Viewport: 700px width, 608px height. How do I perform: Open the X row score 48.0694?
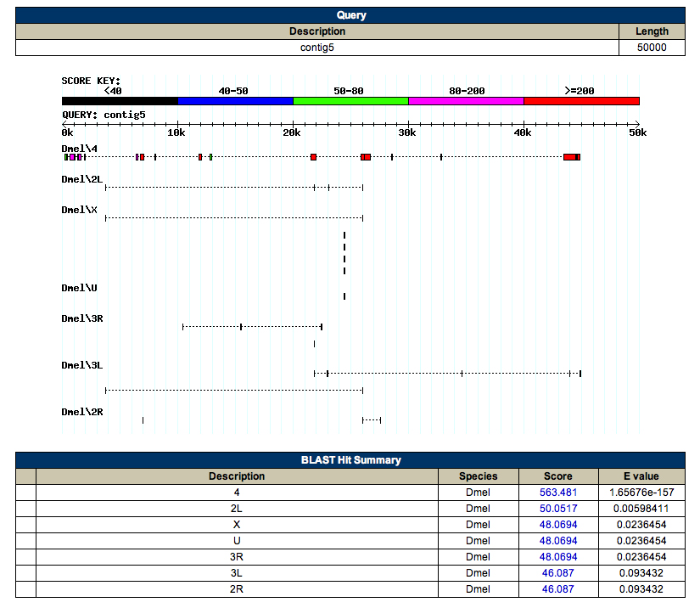(558, 525)
